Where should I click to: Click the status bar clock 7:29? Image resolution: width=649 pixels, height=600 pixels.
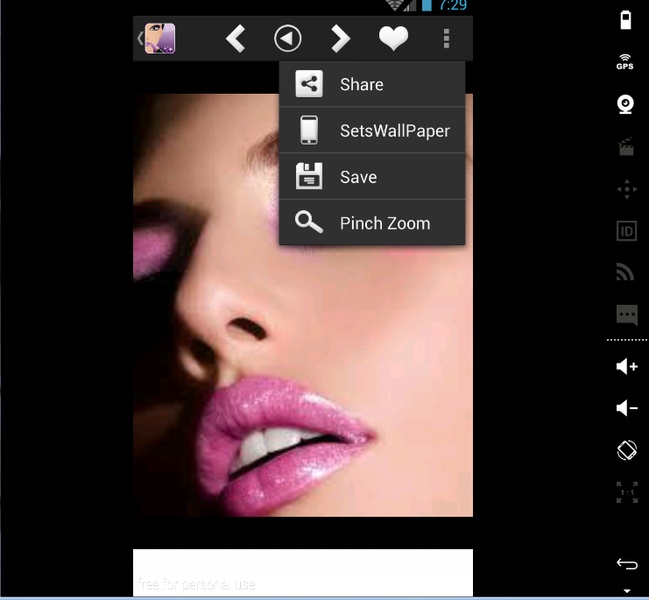pos(453,5)
